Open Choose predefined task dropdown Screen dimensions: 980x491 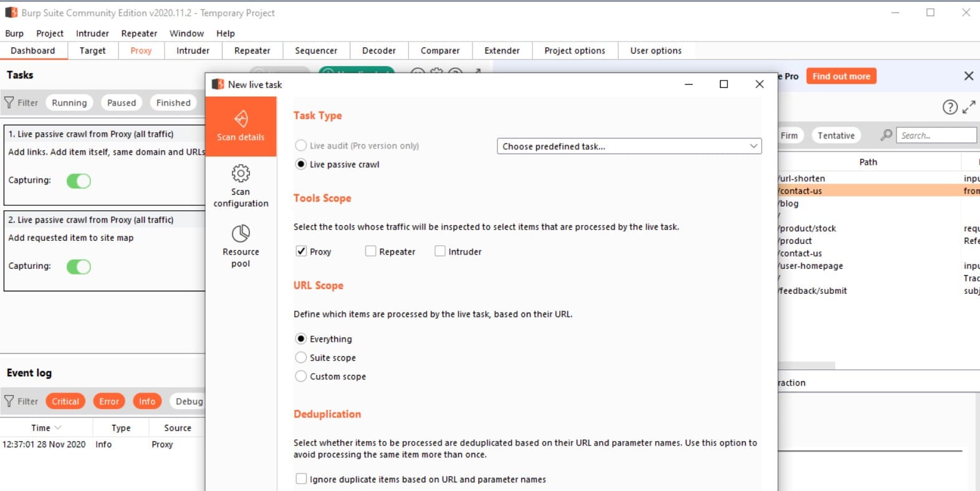629,146
